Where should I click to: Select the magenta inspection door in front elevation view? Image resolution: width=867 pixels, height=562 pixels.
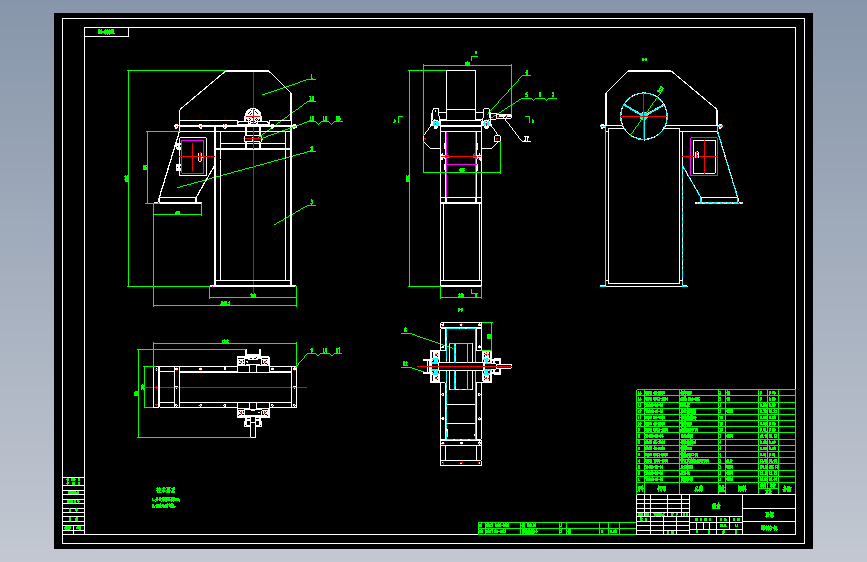(193, 157)
